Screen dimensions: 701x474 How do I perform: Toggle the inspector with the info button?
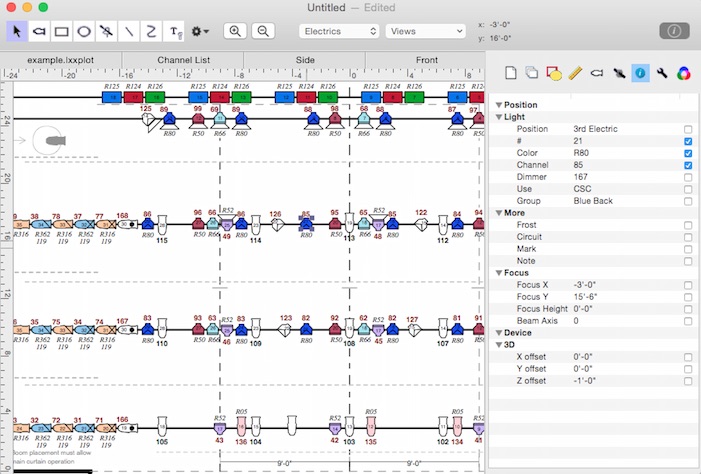pos(674,31)
